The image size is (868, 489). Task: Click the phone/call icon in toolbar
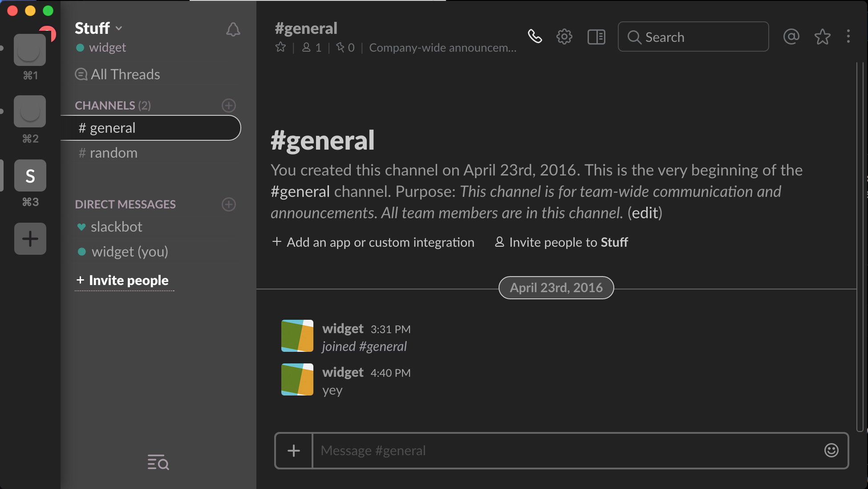pyautogui.click(x=535, y=37)
